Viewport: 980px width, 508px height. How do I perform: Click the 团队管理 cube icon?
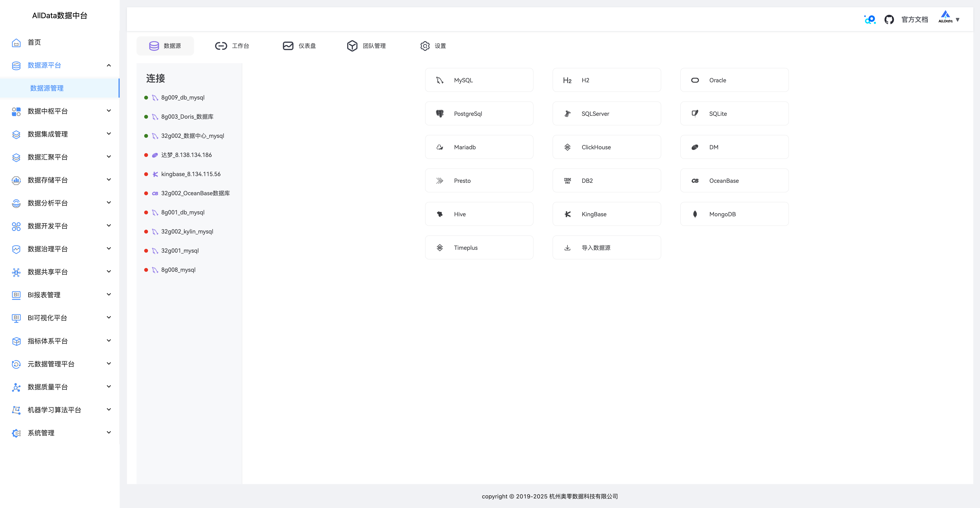(x=352, y=46)
